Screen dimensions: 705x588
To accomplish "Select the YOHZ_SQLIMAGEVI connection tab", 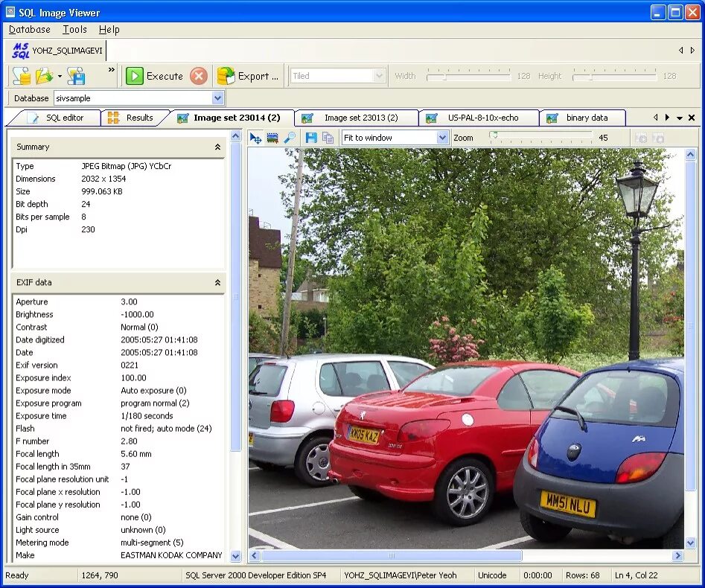I will tap(57, 51).
